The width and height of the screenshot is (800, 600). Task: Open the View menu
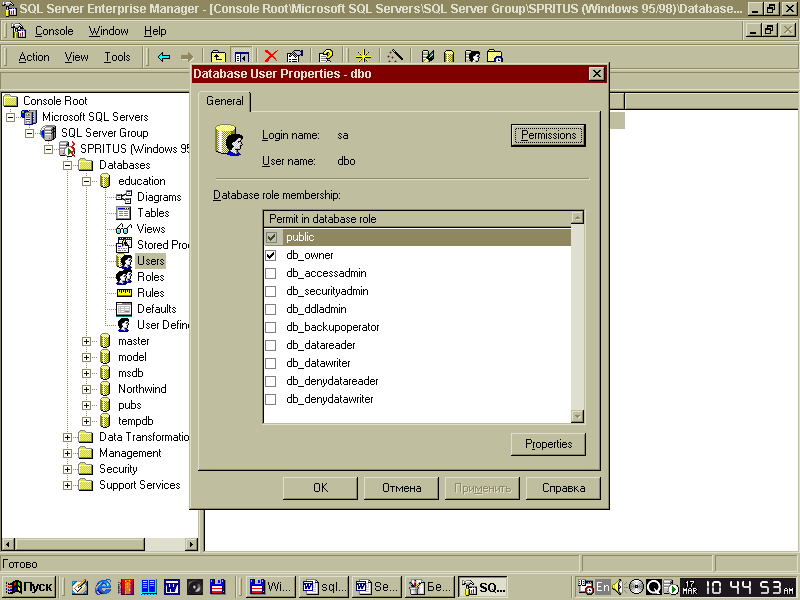click(x=77, y=57)
